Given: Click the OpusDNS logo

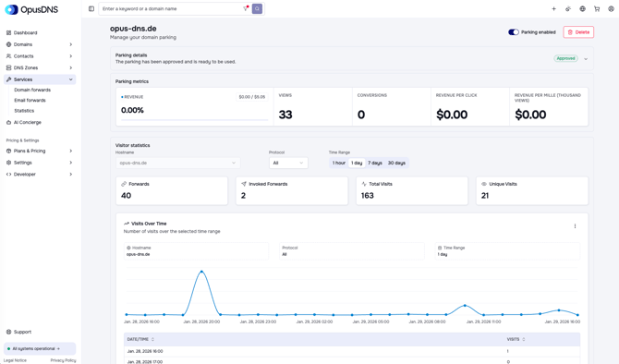Looking at the screenshot, I should pos(31,9).
